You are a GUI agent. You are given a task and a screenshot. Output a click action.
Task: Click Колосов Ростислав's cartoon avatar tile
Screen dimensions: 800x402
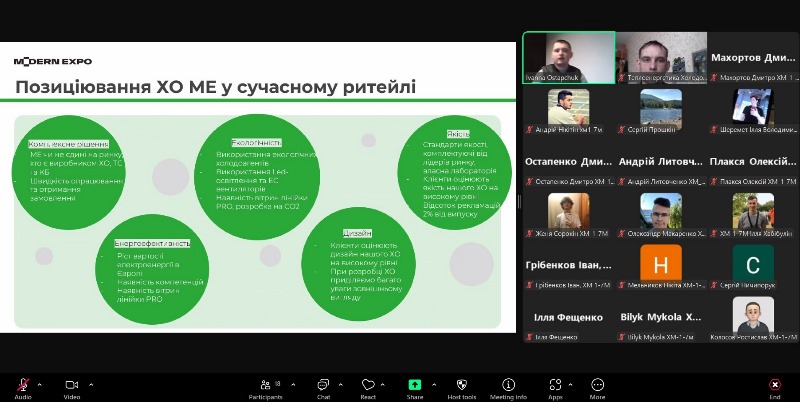pos(753,315)
